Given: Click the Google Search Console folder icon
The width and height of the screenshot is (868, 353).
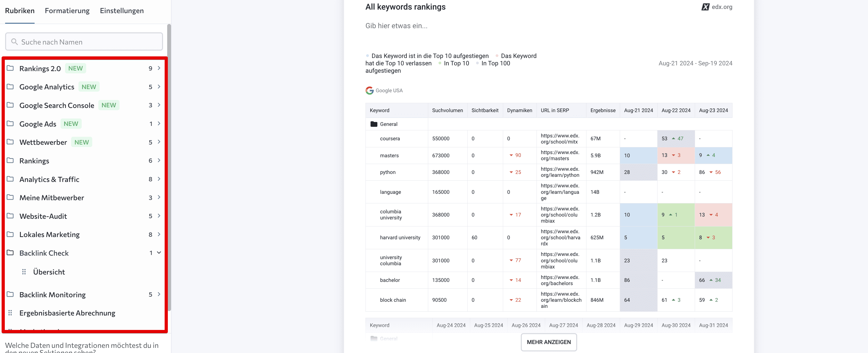Looking at the screenshot, I should click(11, 105).
